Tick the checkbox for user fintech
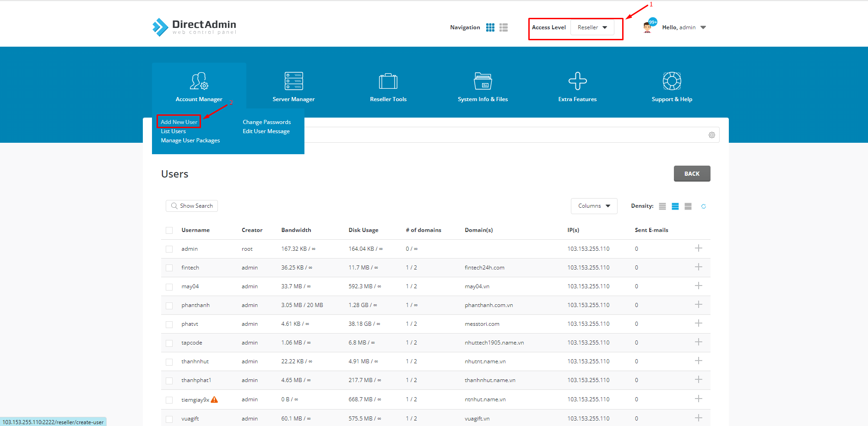This screenshot has height=426, width=868. click(x=169, y=268)
